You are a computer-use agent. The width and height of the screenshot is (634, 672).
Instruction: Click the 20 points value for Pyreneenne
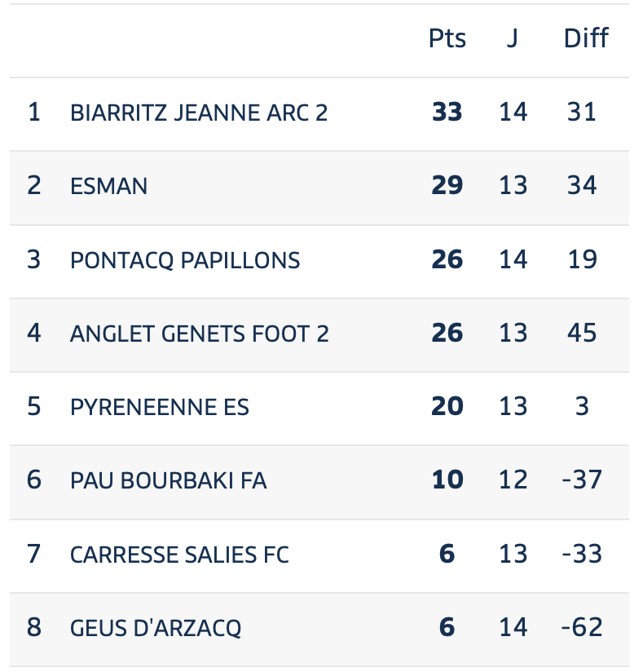click(x=447, y=406)
